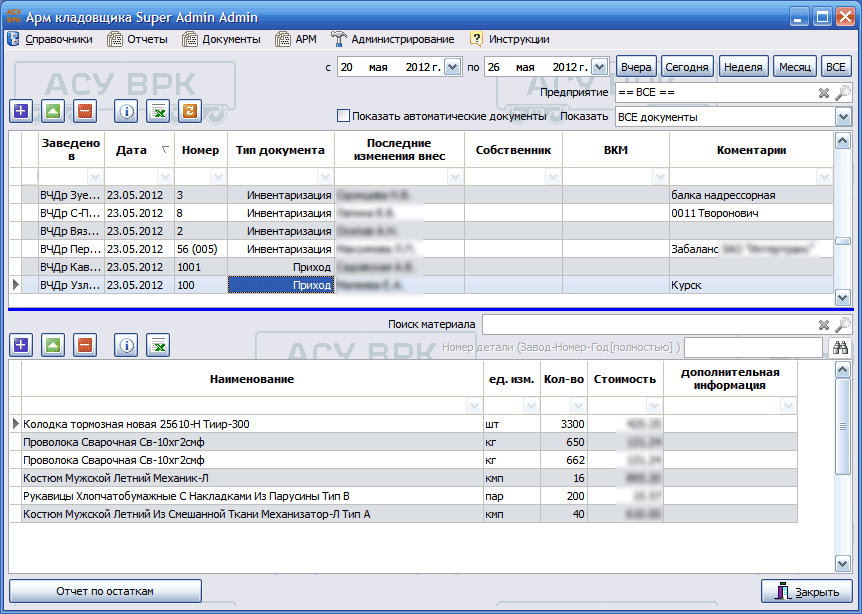Viewport: 862px width, 614px height.
Task: Sort by the Тип документа column header
Action: 280,150
